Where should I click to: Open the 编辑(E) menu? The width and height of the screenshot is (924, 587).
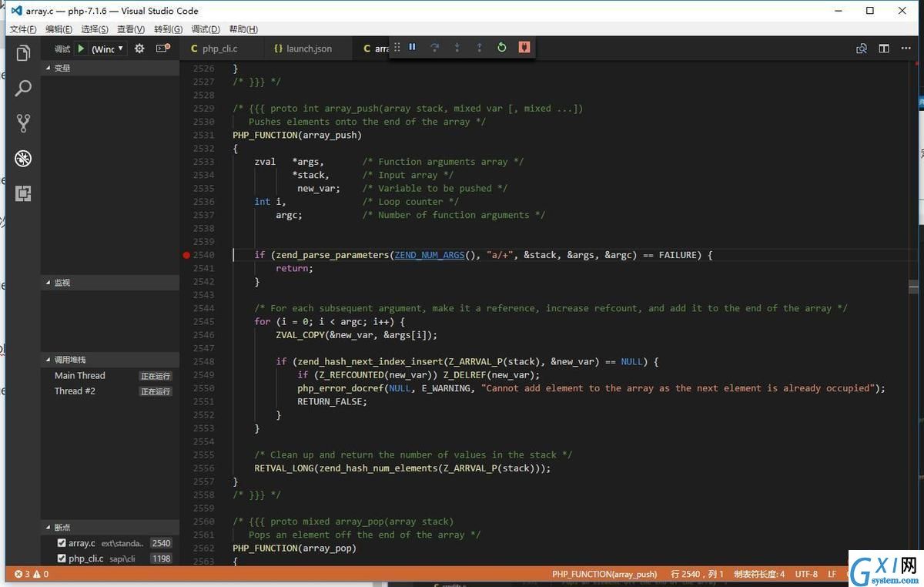[59, 29]
